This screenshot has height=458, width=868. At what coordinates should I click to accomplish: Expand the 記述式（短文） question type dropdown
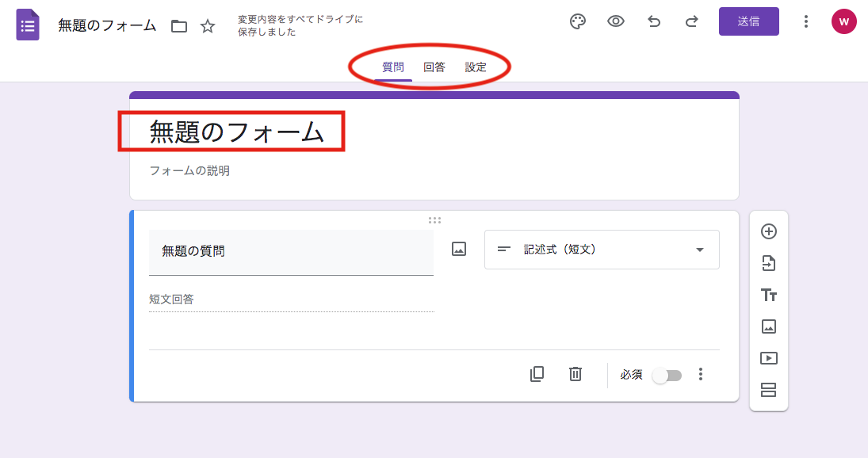602,250
